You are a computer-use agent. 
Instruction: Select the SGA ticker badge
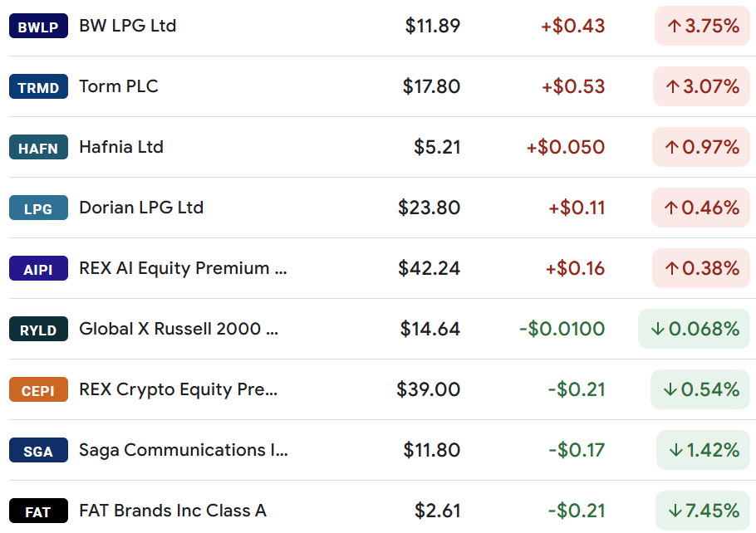[x=38, y=450]
